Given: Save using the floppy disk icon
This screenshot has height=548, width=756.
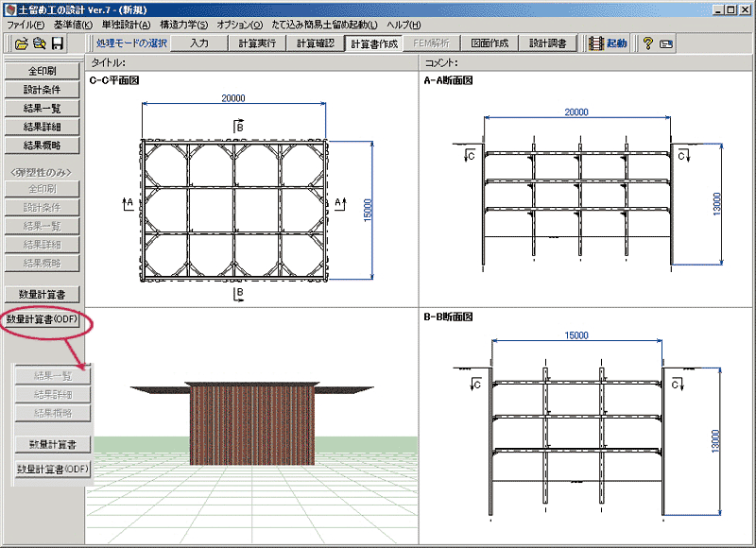Looking at the screenshot, I should (x=58, y=43).
